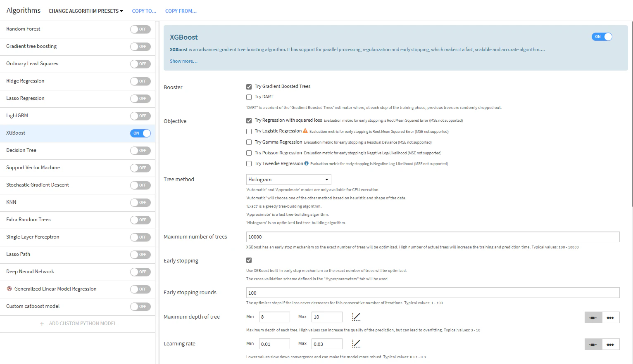Click Add Custom Python Model

tap(78, 324)
